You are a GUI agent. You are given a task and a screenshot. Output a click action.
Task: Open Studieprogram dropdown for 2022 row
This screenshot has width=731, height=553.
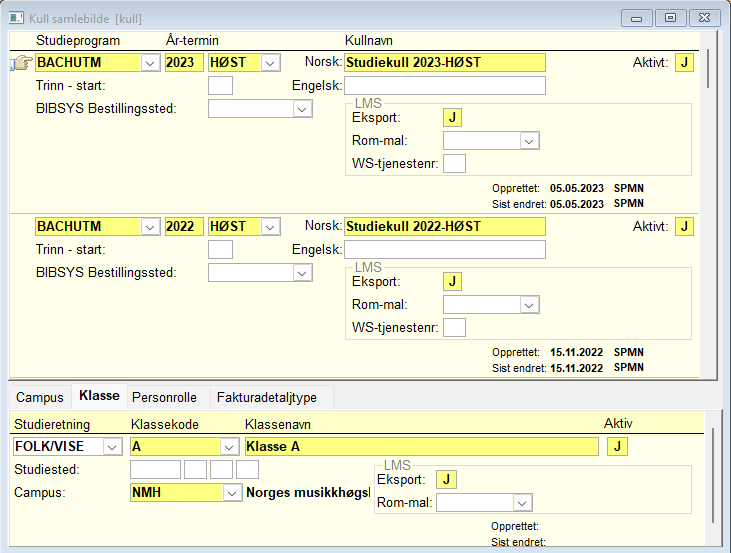150,227
